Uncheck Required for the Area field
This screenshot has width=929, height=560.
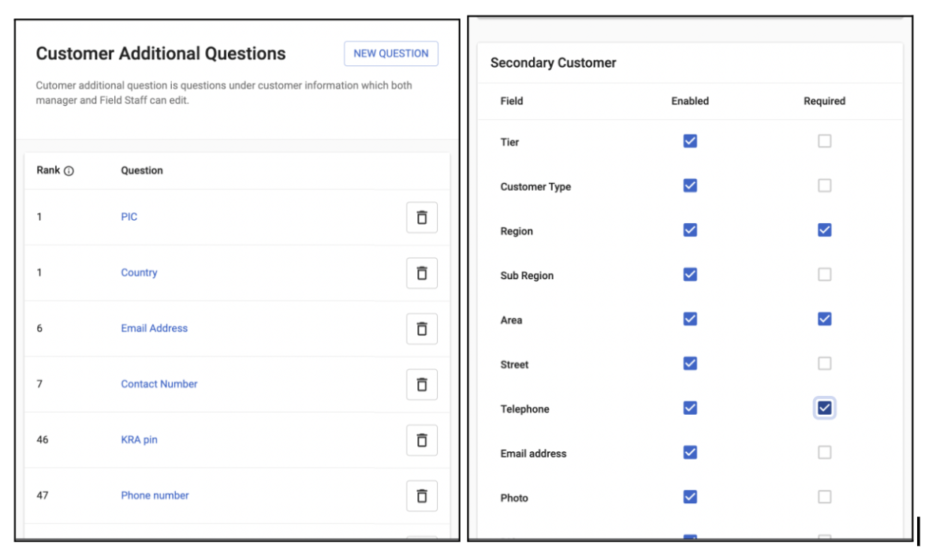(824, 319)
